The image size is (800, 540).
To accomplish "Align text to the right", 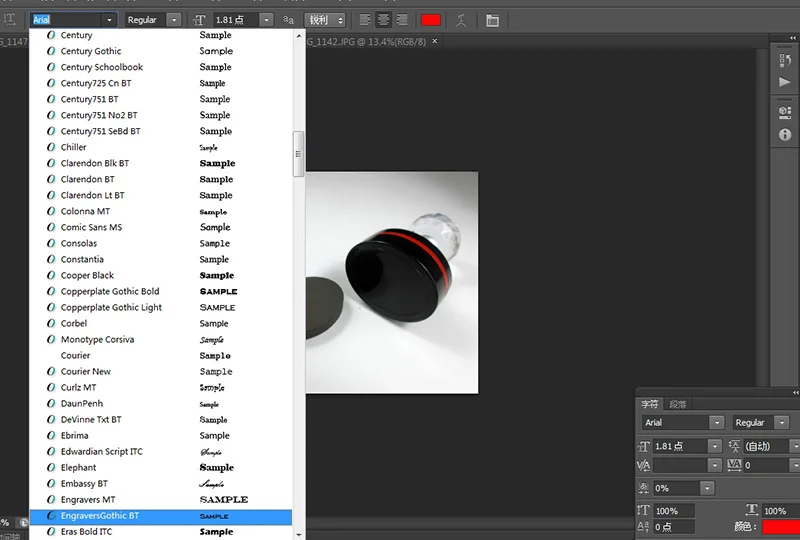I will 401,20.
